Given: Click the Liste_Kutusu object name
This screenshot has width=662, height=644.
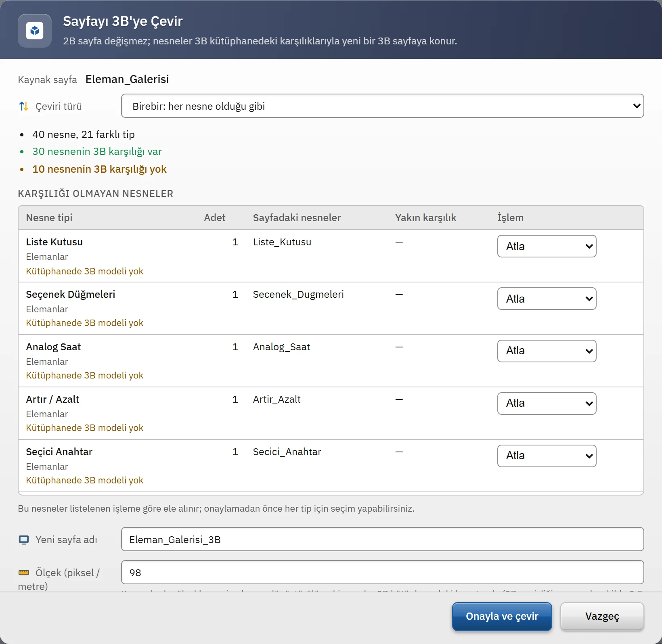Looking at the screenshot, I should point(282,242).
